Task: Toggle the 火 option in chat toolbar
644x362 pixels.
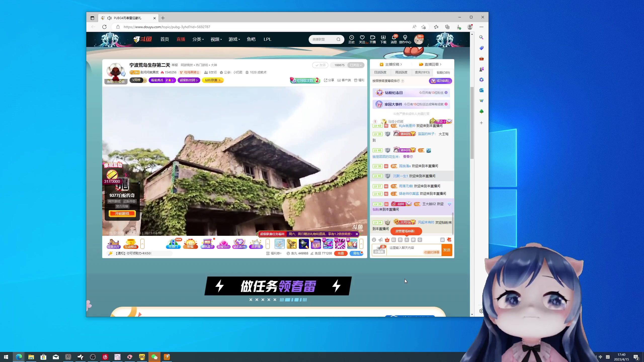Action: 407,240
